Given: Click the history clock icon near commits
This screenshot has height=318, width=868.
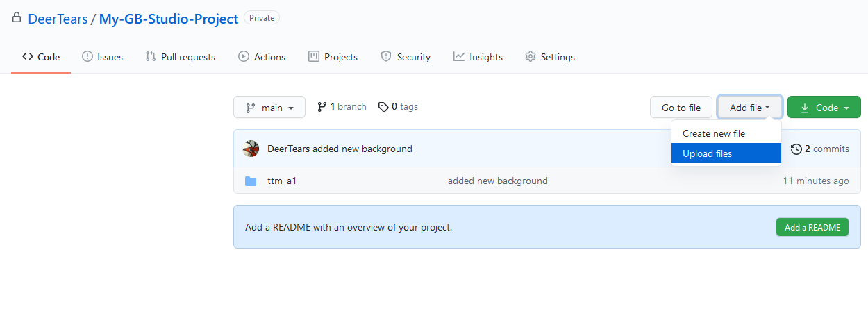Looking at the screenshot, I should 796,149.
